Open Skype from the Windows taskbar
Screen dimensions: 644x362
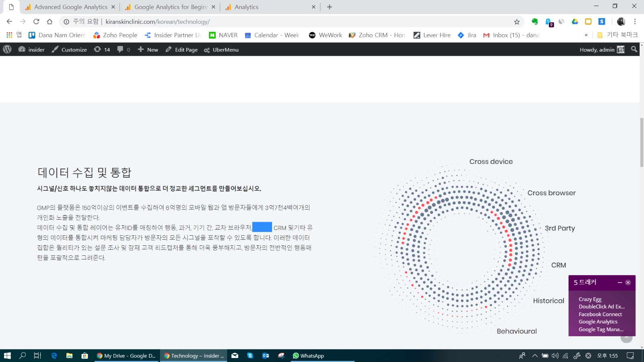(x=250, y=356)
